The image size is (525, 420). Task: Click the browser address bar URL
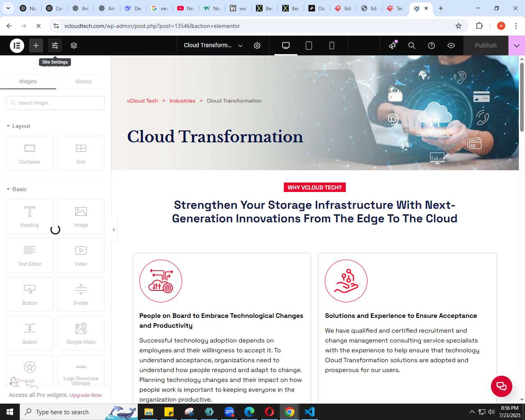point(152,26)
